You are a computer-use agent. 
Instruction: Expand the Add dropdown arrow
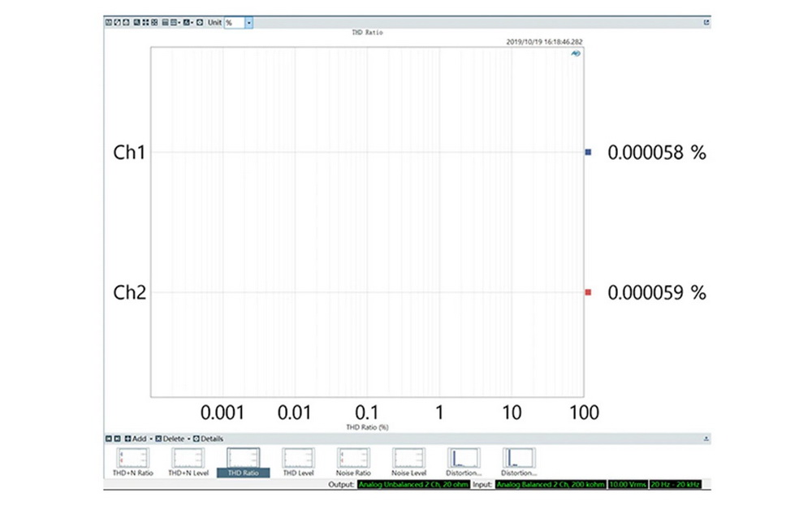[150, 438]
